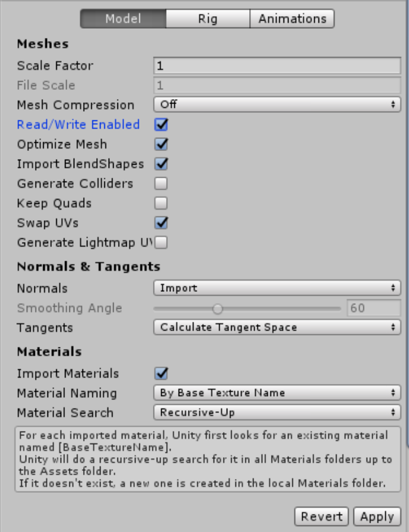Viewport: 409px width, 532px height.
Task: Click the Scale Factor input field
Action: 277,65
